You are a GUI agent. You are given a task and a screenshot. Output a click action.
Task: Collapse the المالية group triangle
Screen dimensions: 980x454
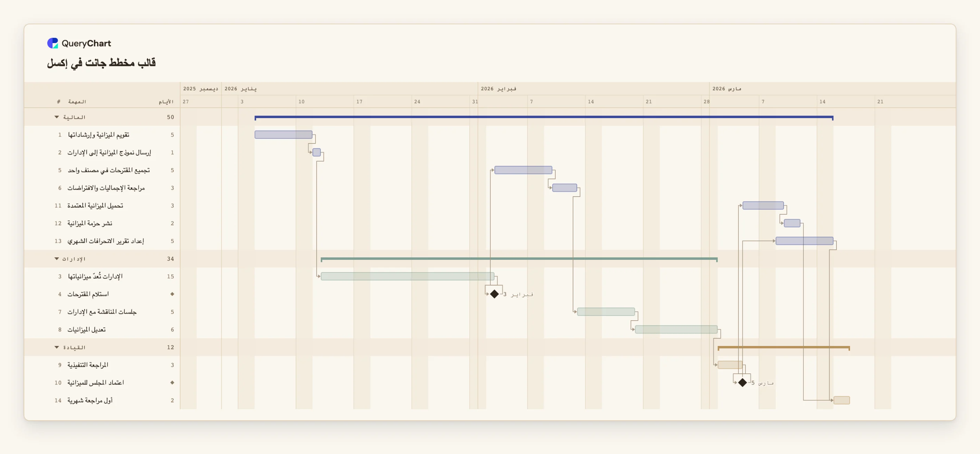pyautogui.click(x=57, y=117)
